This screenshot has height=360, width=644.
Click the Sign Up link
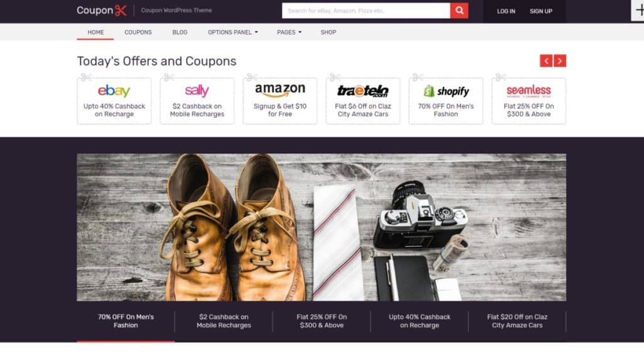[541, 11]
